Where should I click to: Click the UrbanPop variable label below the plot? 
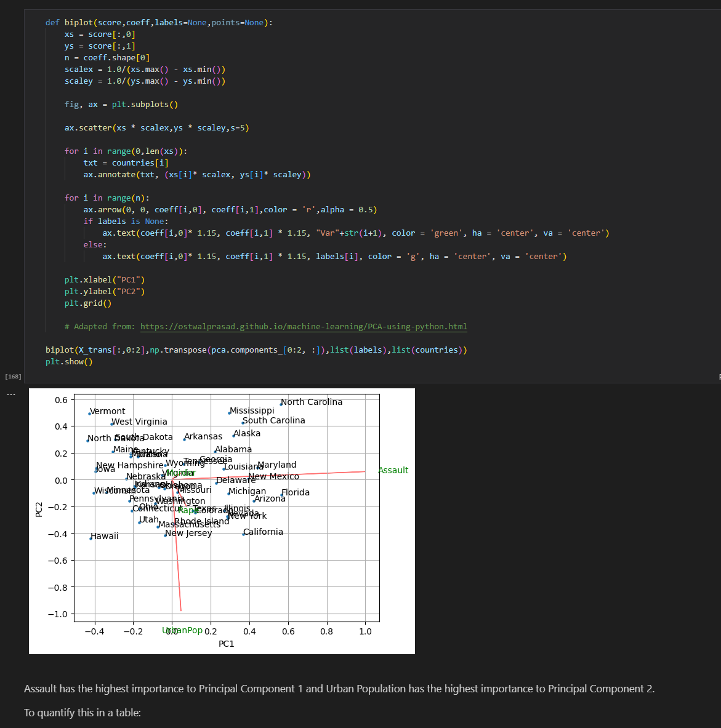183,631
